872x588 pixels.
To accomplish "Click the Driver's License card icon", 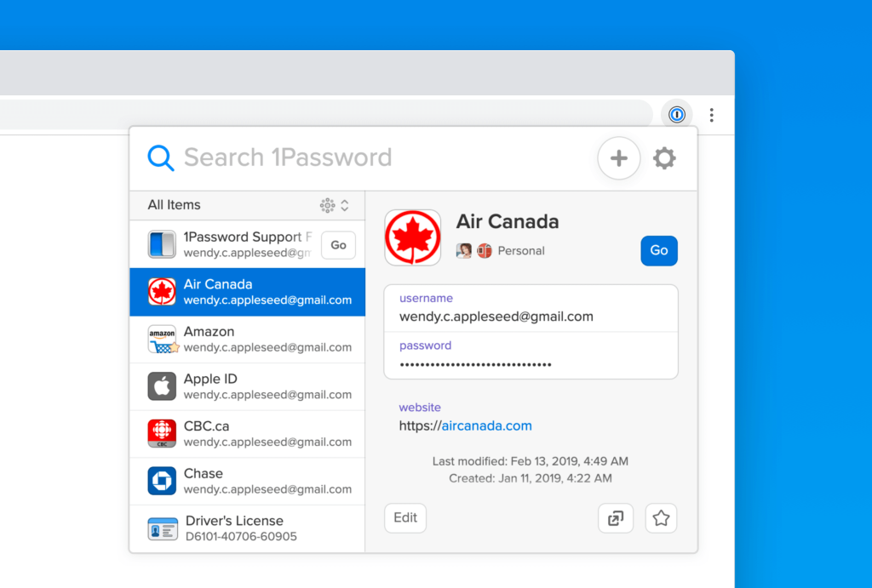I will point(163,529).
